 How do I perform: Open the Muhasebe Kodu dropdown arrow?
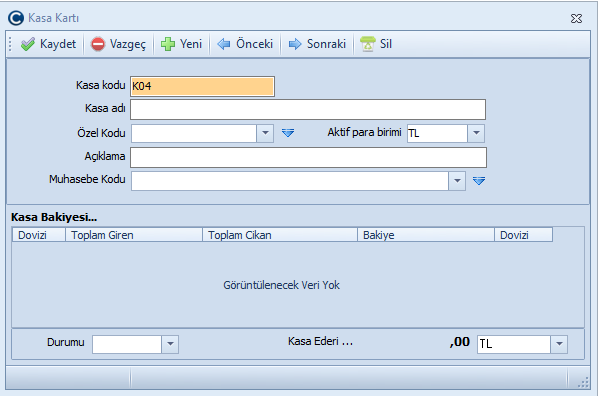pyautogui.click(x=457, y=181)
